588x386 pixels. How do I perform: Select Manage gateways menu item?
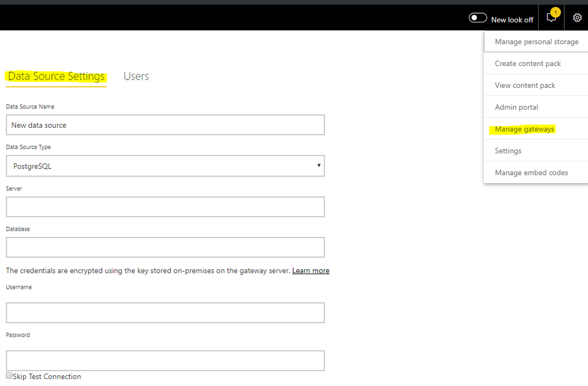click(x=536, y=129)
